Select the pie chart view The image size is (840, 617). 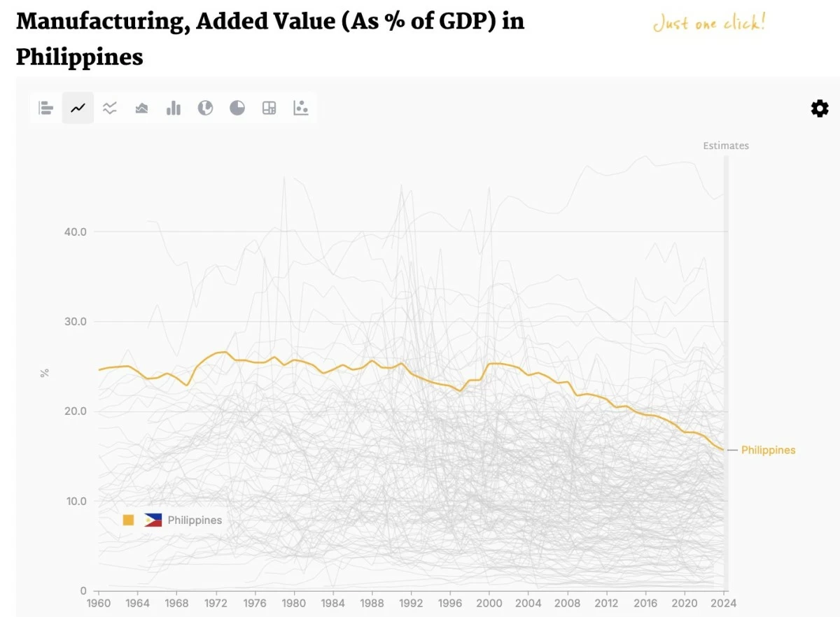tap(237, 108)
